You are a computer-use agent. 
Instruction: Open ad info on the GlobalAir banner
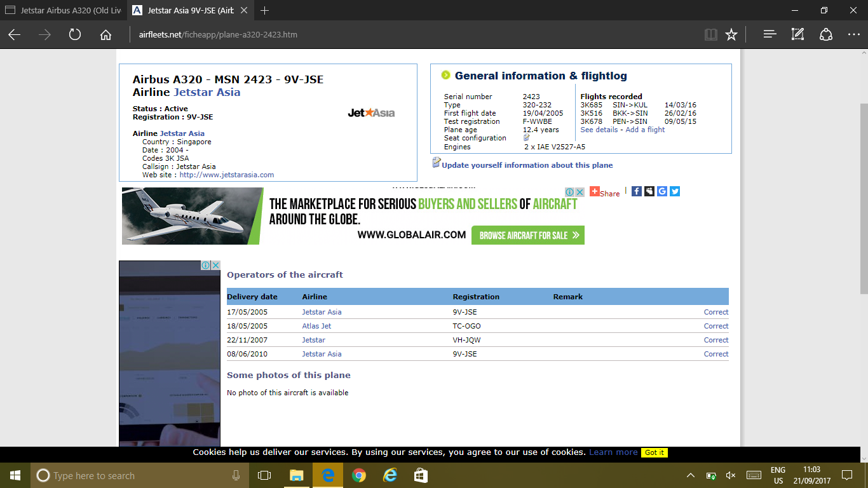(x=570, y=192)
